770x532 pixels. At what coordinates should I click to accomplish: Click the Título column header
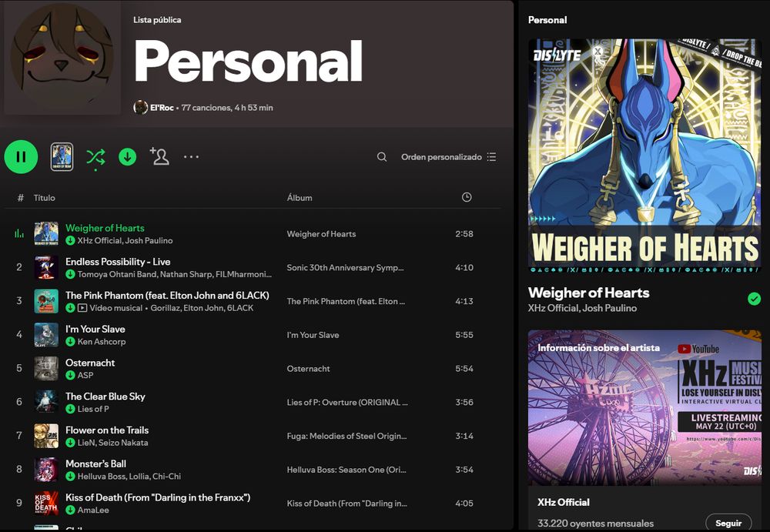tap(44, 197)
